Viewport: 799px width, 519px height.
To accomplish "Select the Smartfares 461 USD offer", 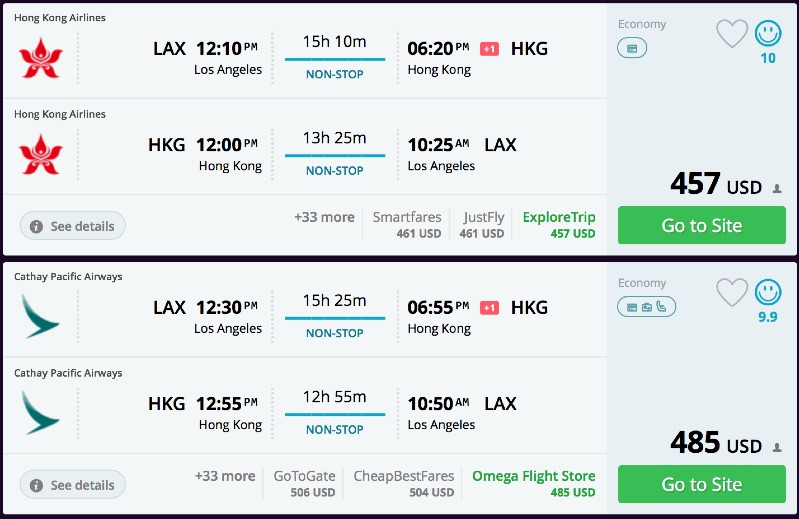I will coord(407,224).
